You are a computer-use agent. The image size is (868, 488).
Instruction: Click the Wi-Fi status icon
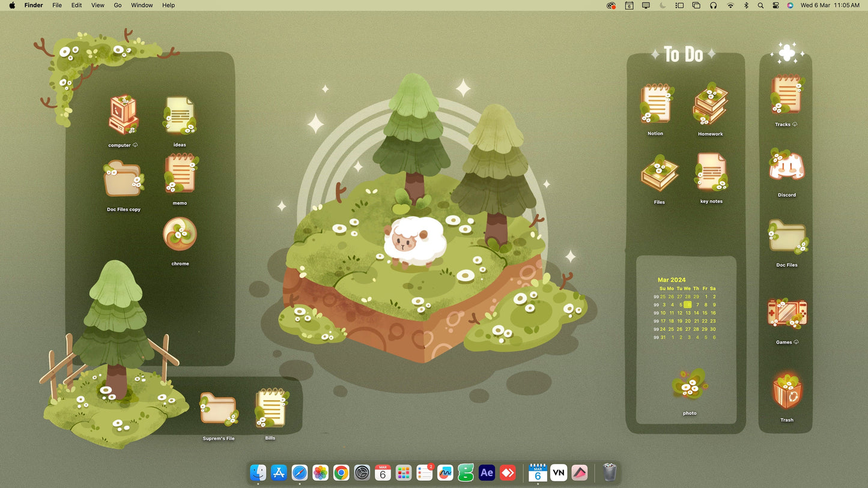point(730,5)
